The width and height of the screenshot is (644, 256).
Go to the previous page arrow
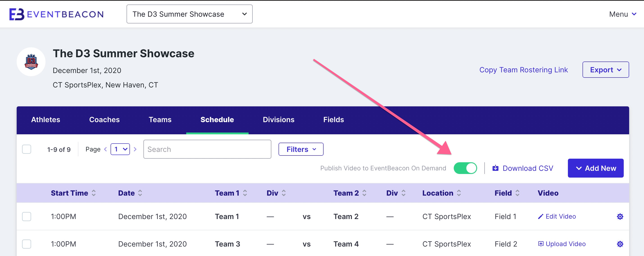coord(106,149)
